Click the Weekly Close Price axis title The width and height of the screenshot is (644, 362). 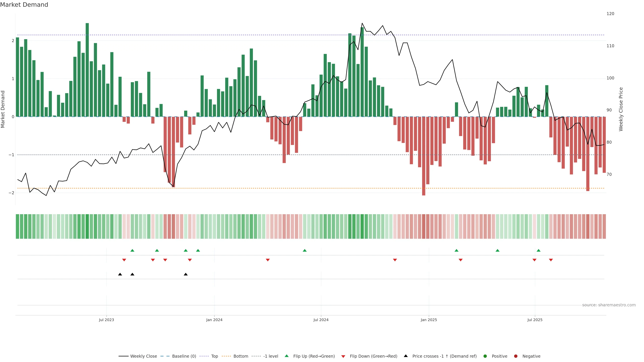(621, 109)
